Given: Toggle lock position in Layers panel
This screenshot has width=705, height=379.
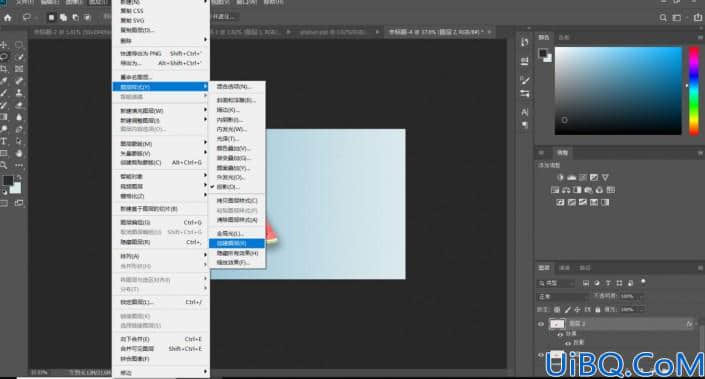Looking at the screenshot, I should click(577, 310).
